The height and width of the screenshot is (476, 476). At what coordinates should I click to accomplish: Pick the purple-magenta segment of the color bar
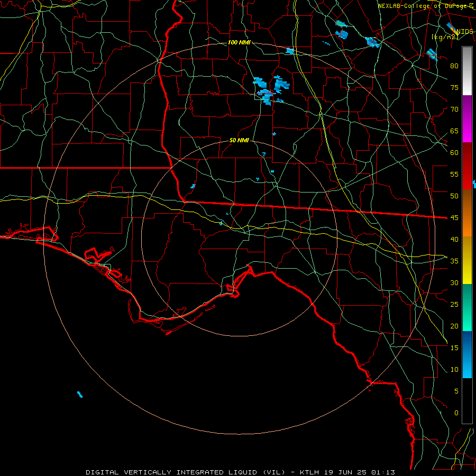pyautogui.click(x=467, y=118)
